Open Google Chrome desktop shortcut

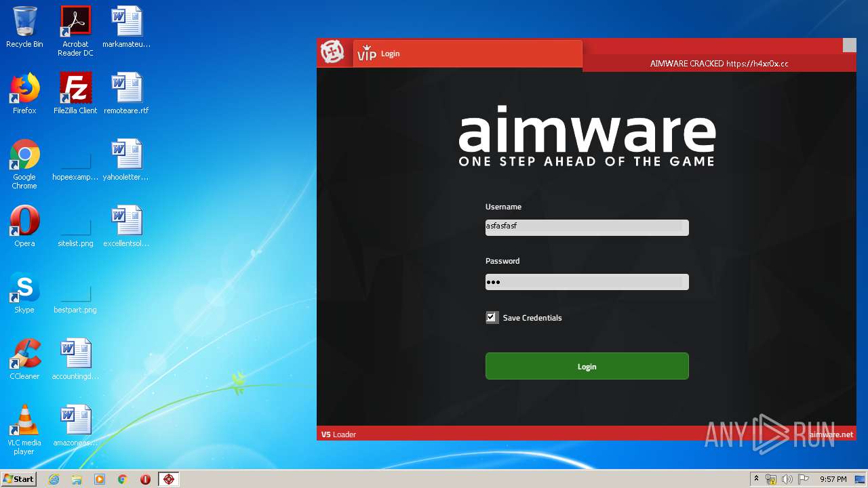[x=24, y=164]
